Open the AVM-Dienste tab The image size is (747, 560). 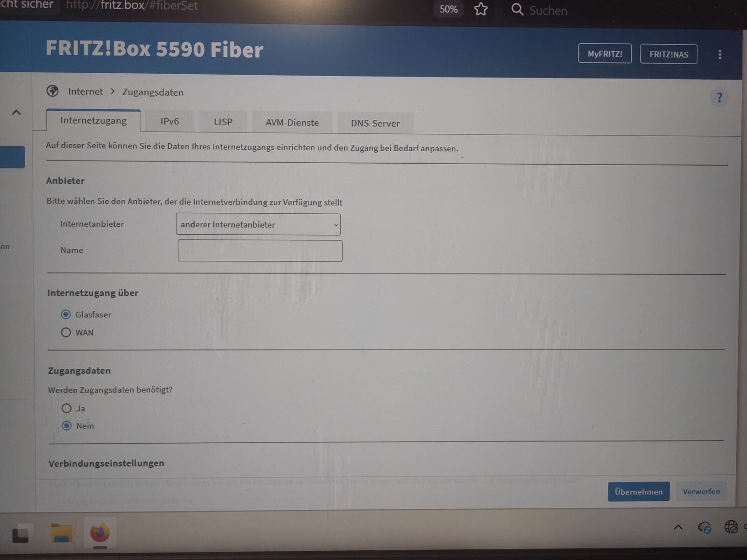pyautogui.click(x=292, y=123)
